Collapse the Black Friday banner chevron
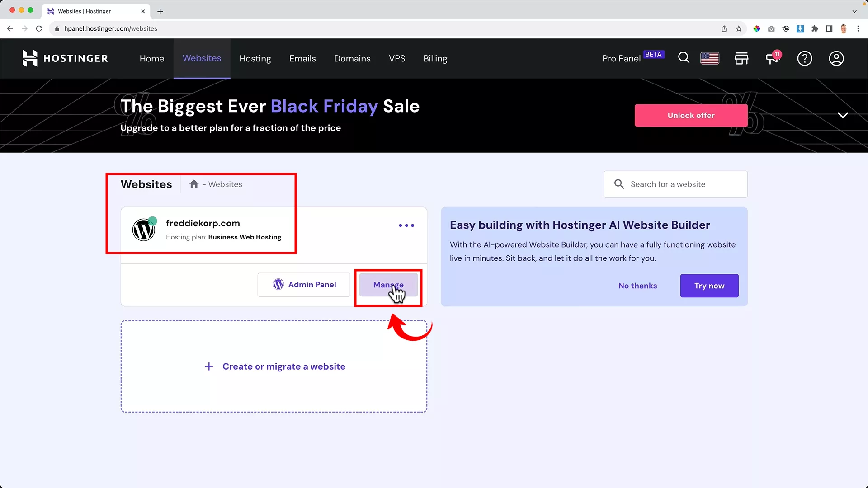 pyautogui.click(x=843, y=115)
